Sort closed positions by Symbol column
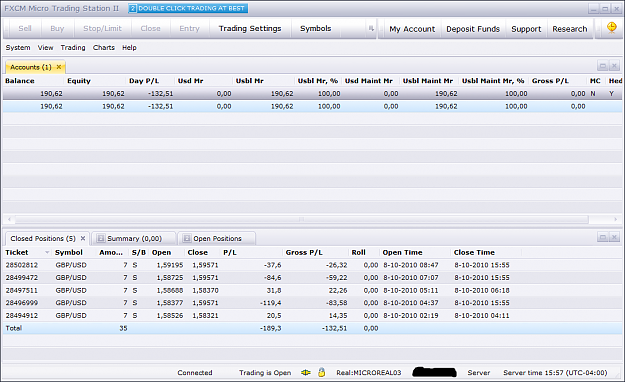Viewport: 625px width, 382px height. [69, 252]
